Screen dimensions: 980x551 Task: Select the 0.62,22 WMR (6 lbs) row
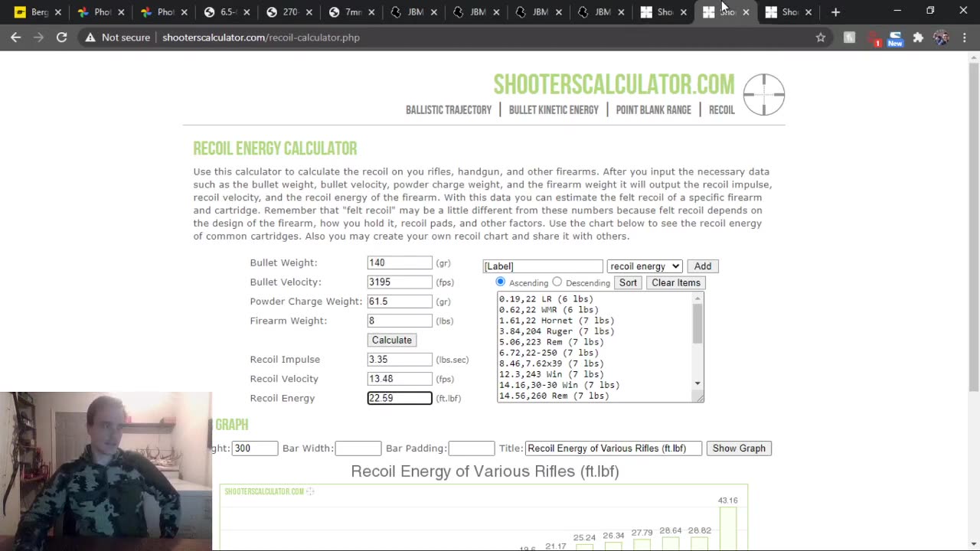coord(549,310)
